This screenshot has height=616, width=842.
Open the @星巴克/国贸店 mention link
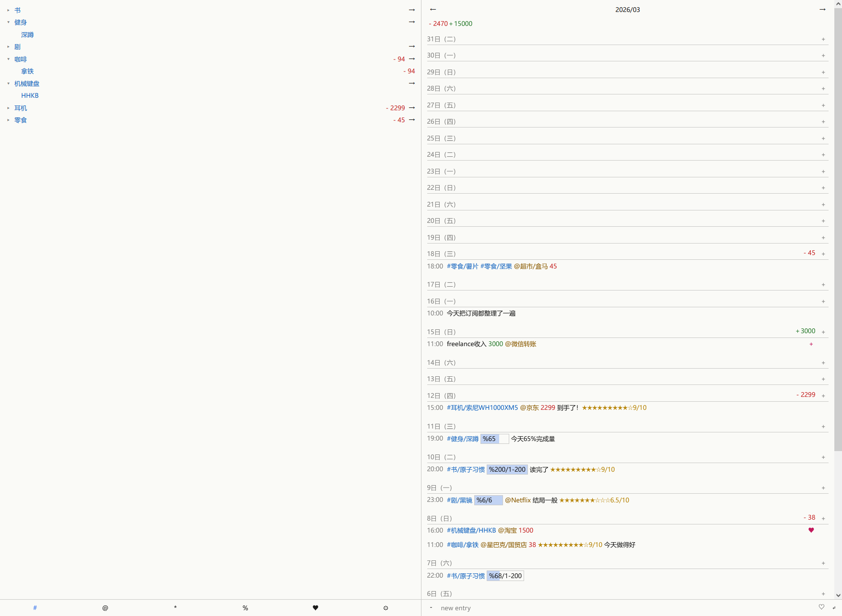point(503,545)
